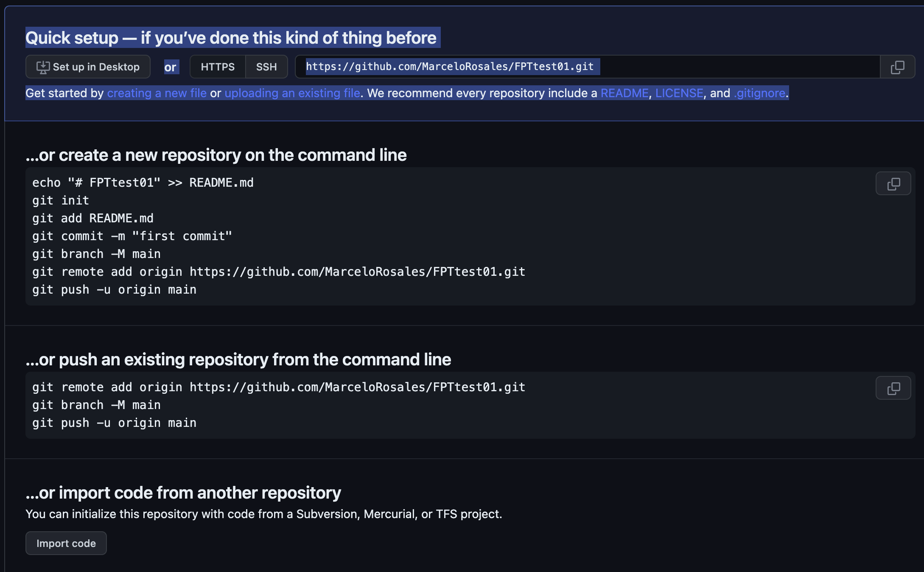Select the HTTPS protocol option

pyautogui.click(x=218, y=67)
